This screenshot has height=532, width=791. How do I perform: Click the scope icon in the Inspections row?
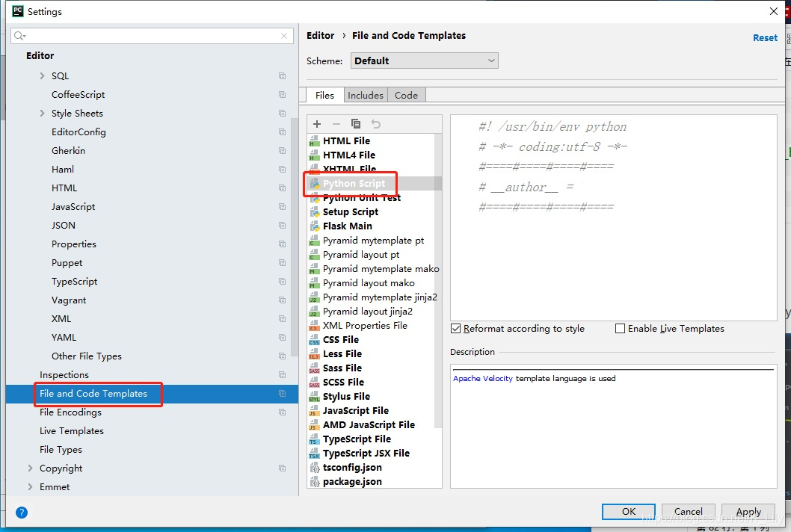282,374
